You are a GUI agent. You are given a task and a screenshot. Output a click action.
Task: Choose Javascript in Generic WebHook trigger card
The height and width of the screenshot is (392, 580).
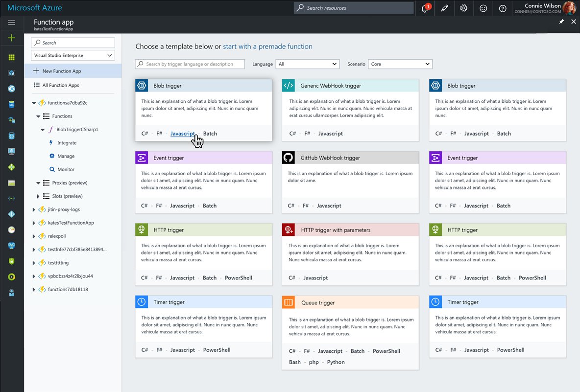point(330,134)
